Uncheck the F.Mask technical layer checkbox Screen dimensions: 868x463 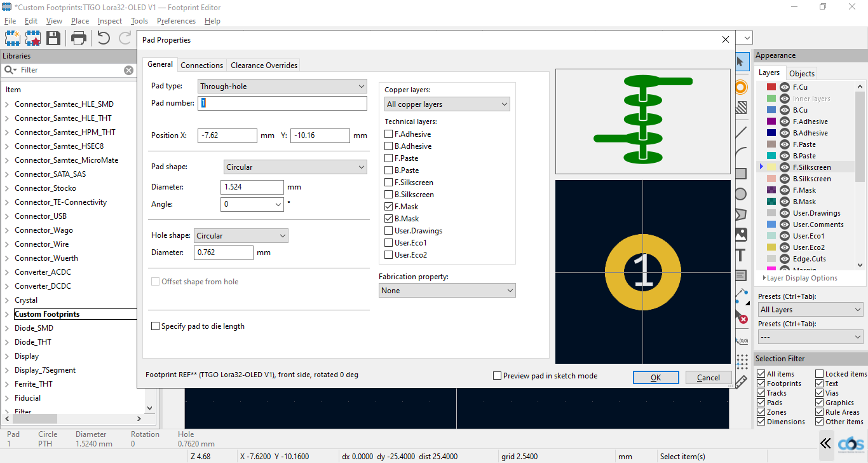pyautogui.click(x=389, y=207)
